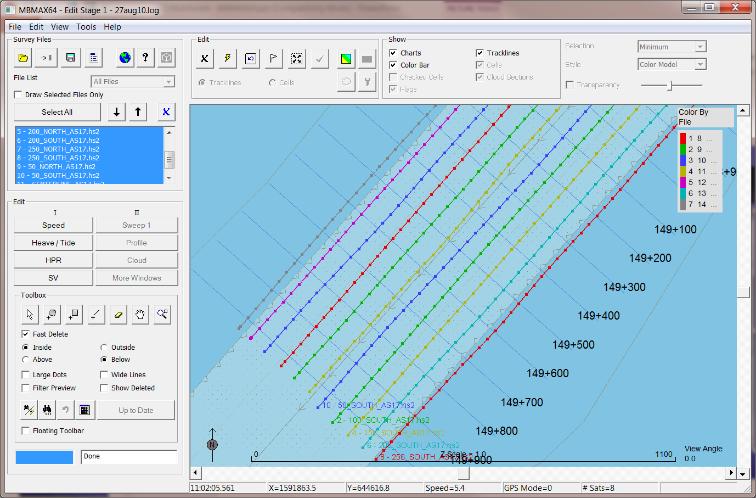Click the HPR button
The height and width of the screenshot is (498, 756).
click(53, 260)
